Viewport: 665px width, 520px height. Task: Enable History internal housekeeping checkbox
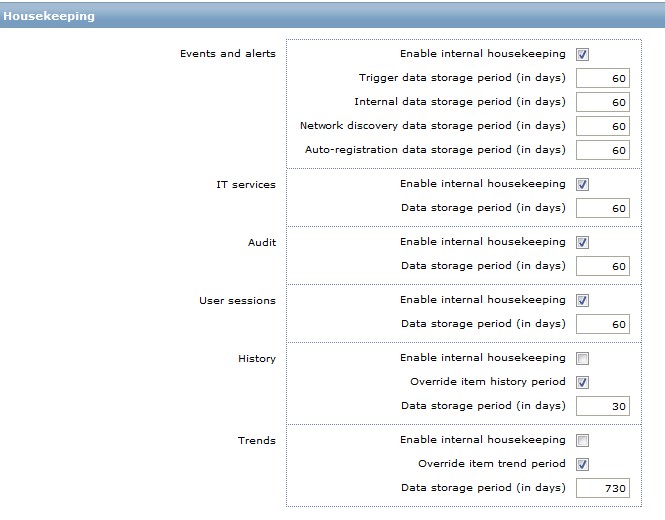(583, 359)
